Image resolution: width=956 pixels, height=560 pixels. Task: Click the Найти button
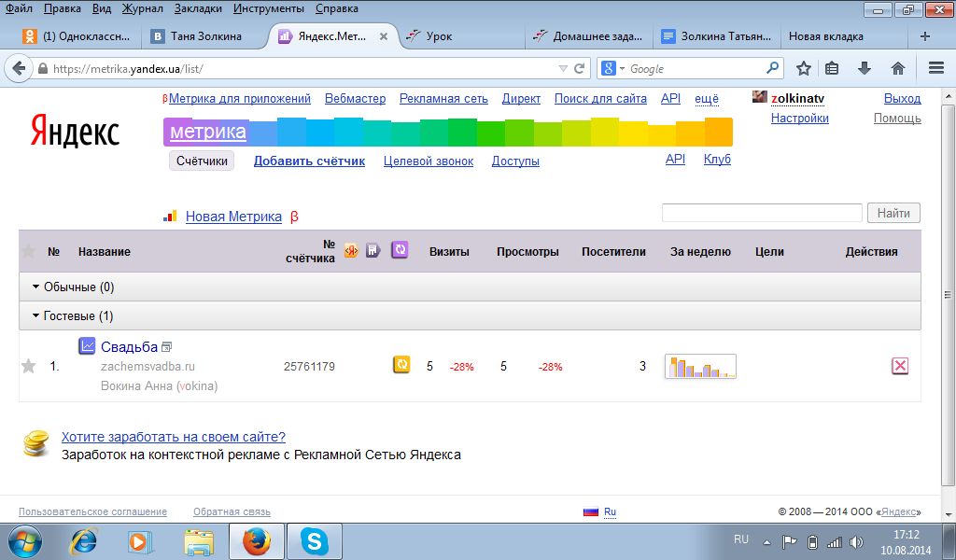tap(893, 213)
